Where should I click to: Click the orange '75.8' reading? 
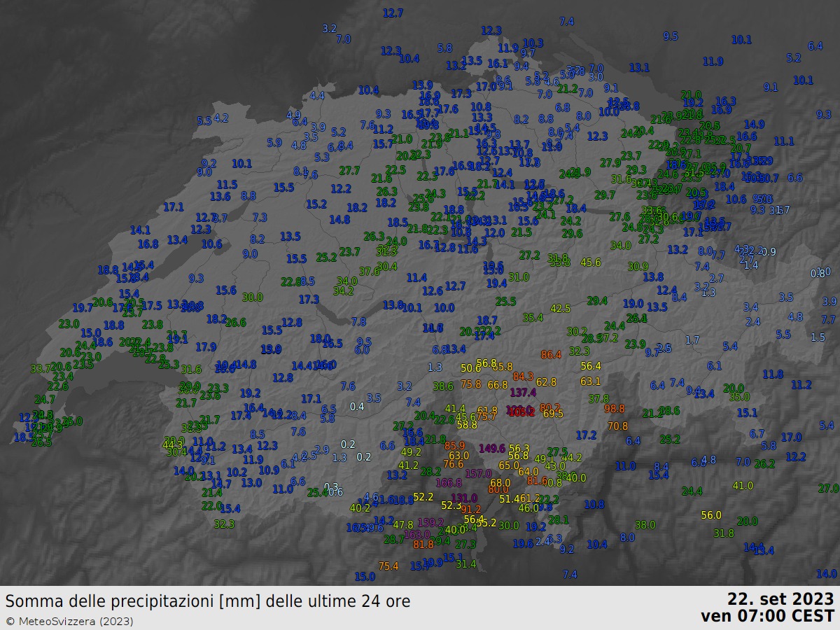pyautogui.click(x=471, y=384)
